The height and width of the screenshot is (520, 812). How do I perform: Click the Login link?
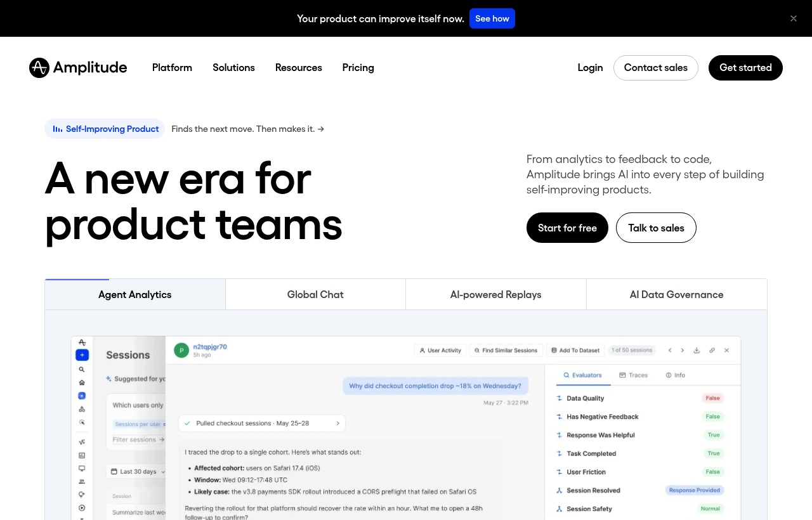[590, 68]
